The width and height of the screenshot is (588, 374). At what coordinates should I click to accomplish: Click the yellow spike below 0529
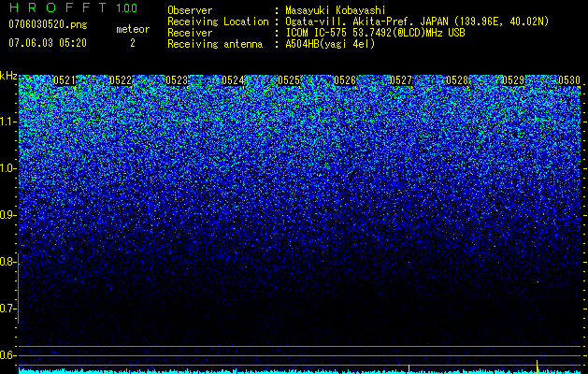[x=537, y=367]
